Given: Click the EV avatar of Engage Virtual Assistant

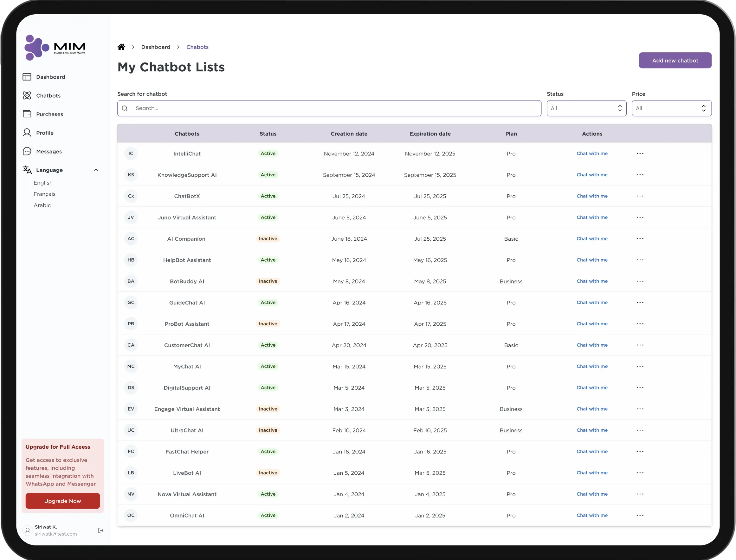Looking at the screenshot, I should point(131,409).
